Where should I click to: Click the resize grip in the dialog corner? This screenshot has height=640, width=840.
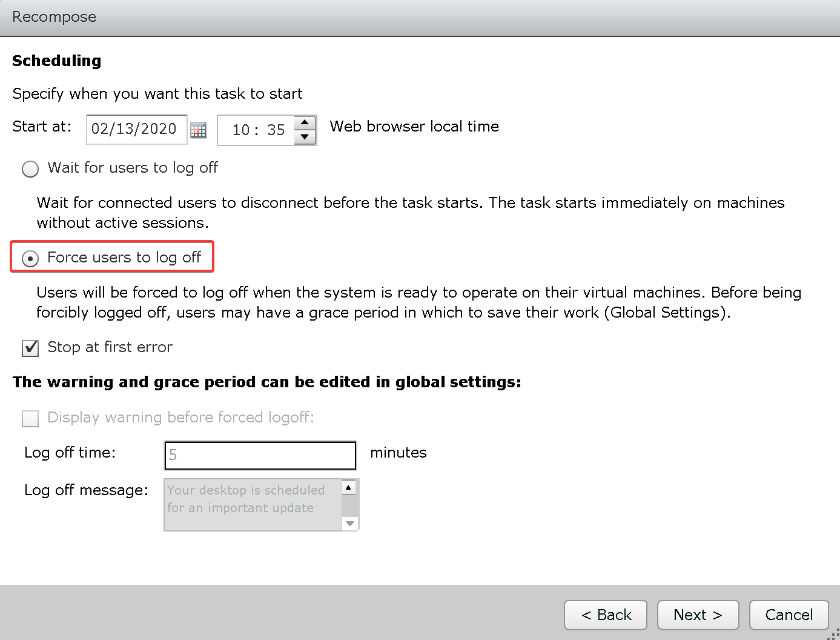point(833,633)
